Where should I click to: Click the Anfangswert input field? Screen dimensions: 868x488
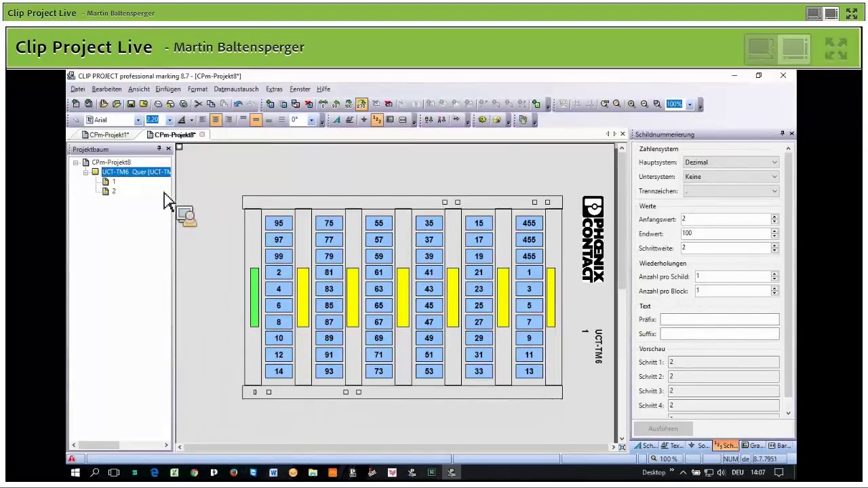pos(724,219)
